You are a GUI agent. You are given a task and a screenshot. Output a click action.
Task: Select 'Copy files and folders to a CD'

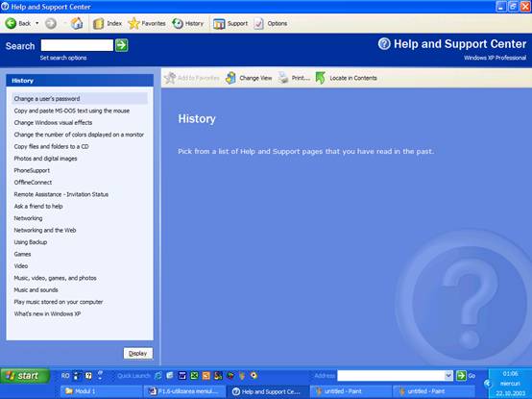pos(51,146)
